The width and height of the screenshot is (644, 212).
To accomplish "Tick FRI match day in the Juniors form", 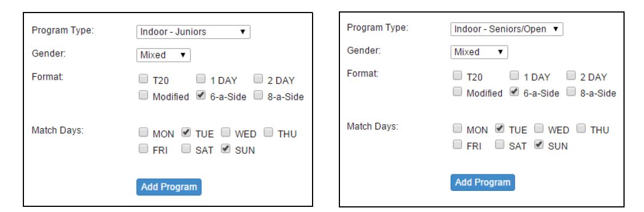I will [143, 149].
